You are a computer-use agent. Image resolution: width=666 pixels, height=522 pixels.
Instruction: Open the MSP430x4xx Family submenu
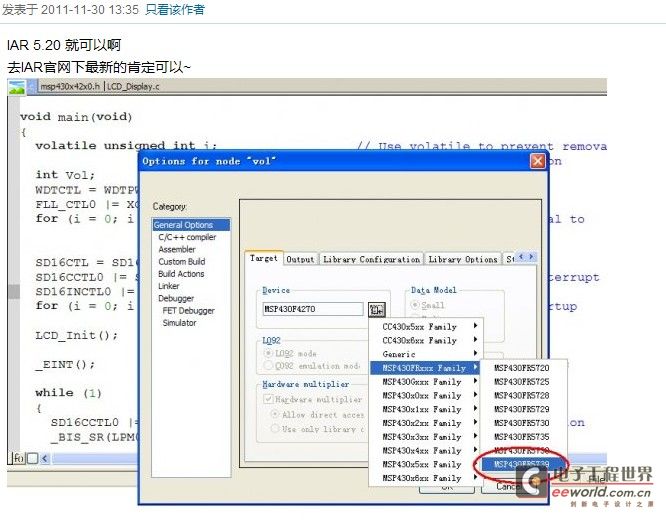click(425, 450)
